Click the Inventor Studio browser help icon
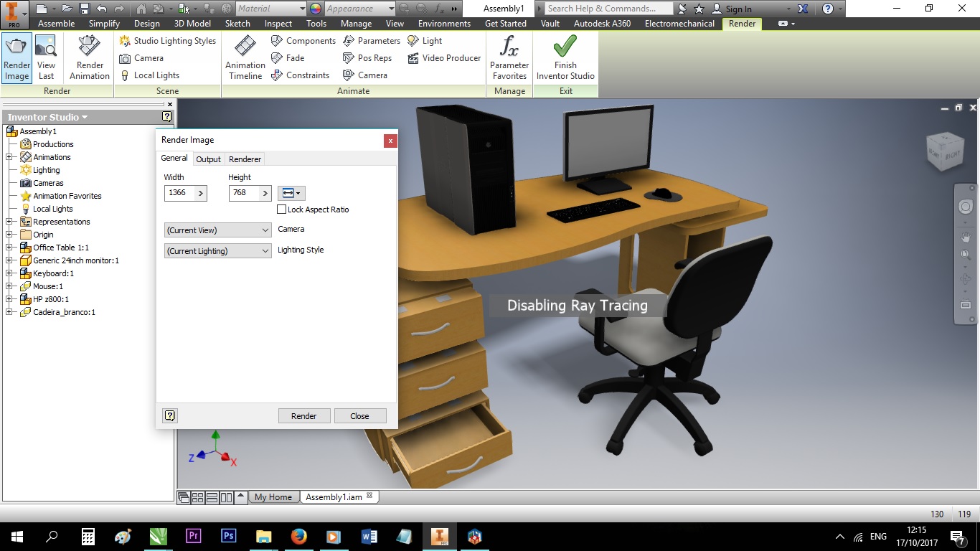 pyautogui.click(x=166, y=116)
